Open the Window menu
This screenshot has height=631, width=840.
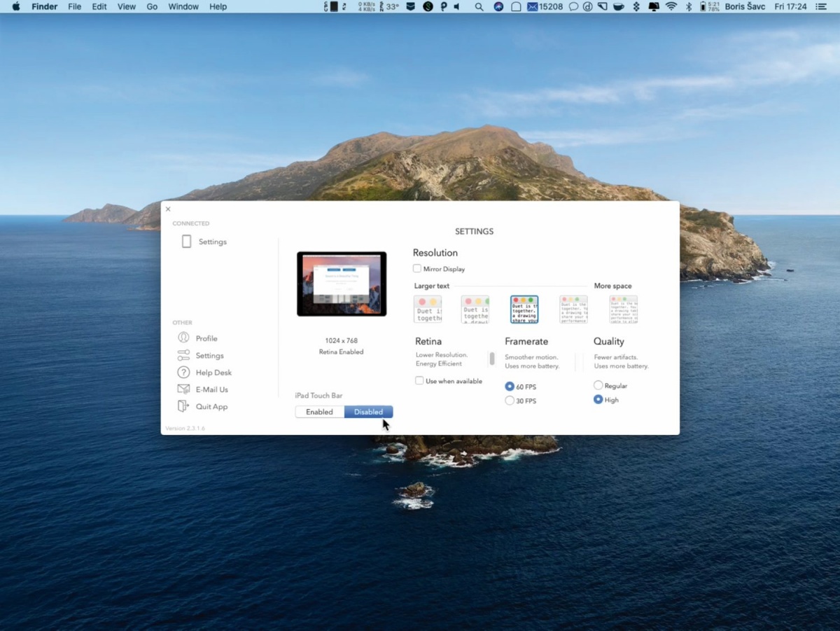tap(183, 6)
